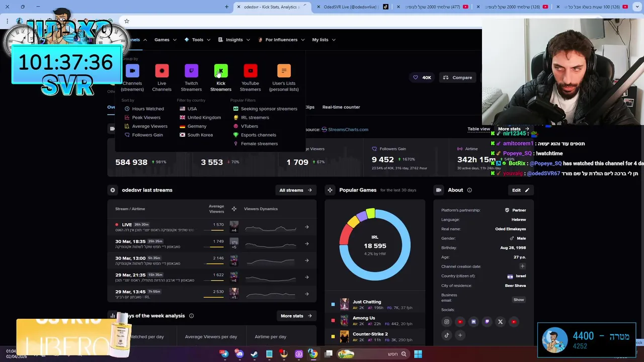Open Steam from the taskbar
Viewport: 644px width, 362px height.
tap(254, 354)
